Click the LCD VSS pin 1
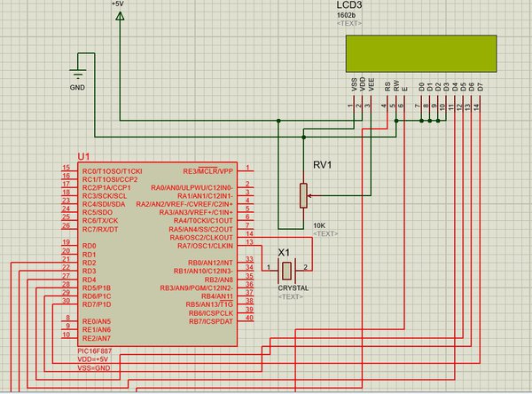Viewport: 532px width, 394px height. click(354, 102)
